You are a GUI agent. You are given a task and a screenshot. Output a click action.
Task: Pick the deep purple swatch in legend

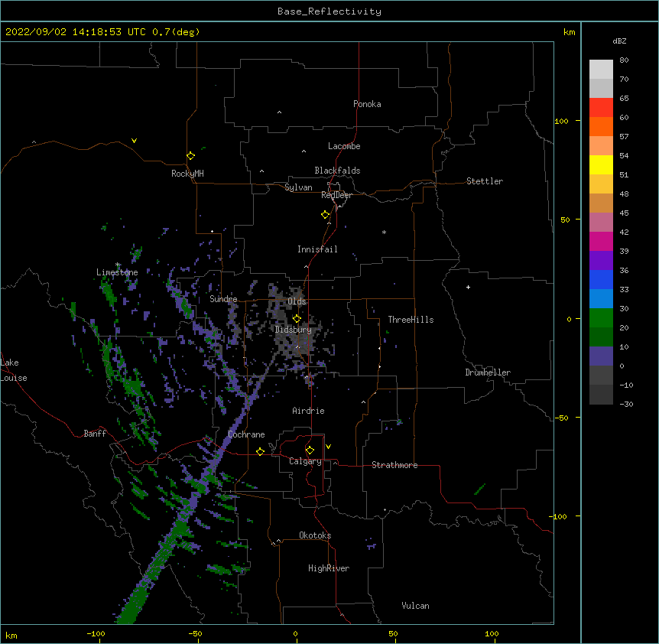(601, 261)
